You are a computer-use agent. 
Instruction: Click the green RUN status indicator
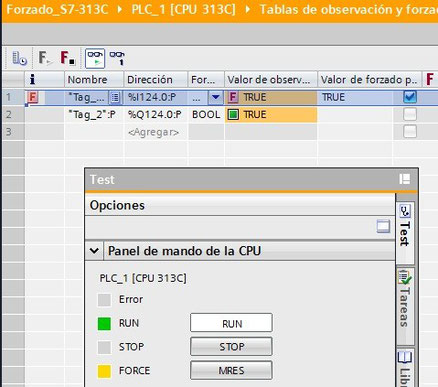104,324
